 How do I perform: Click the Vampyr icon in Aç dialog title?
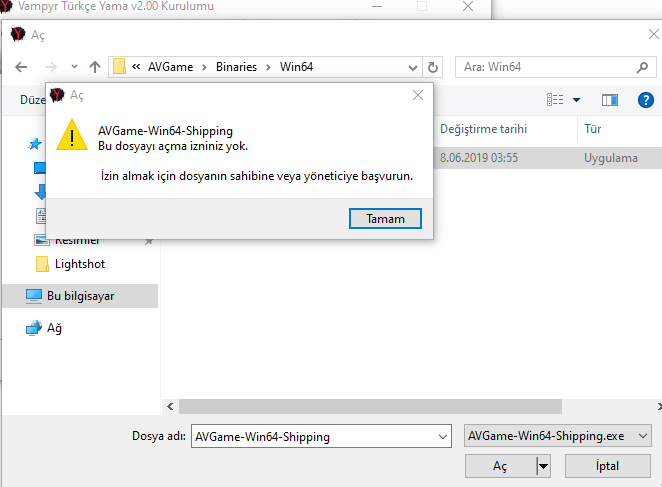click(x=18, y=34)
